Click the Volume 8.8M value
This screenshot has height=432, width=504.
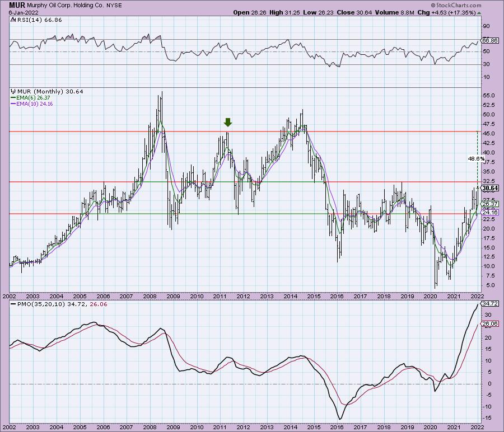coord(394,12)
